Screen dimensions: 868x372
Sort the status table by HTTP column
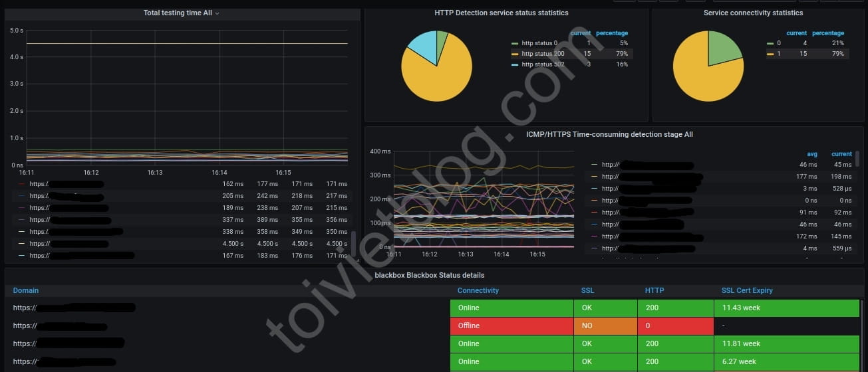point(654,290)
